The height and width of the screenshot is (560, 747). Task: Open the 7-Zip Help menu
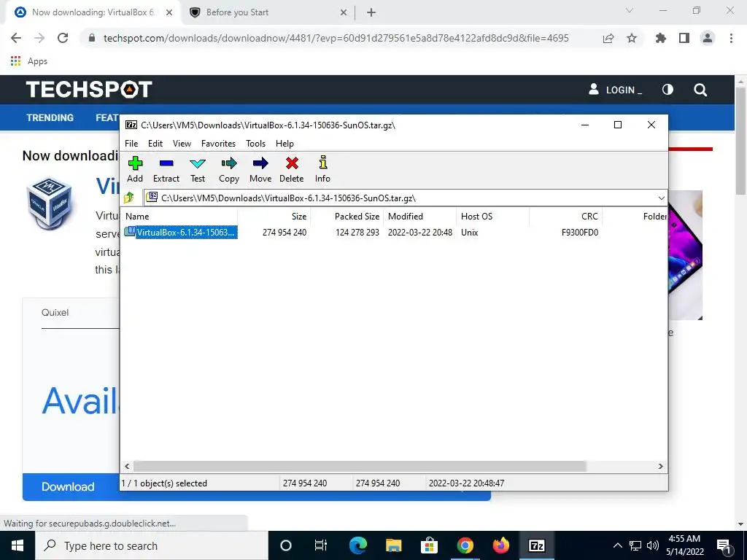pyautogui.click(x=285, y=144)
